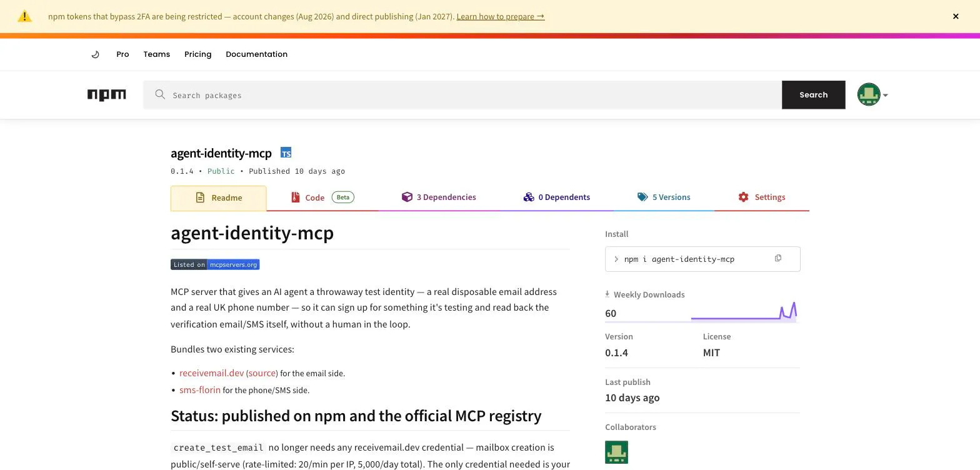This screenshot has height=470, width=980.
Task: Open the receivemail.dev link
Action: coord(211,373)
